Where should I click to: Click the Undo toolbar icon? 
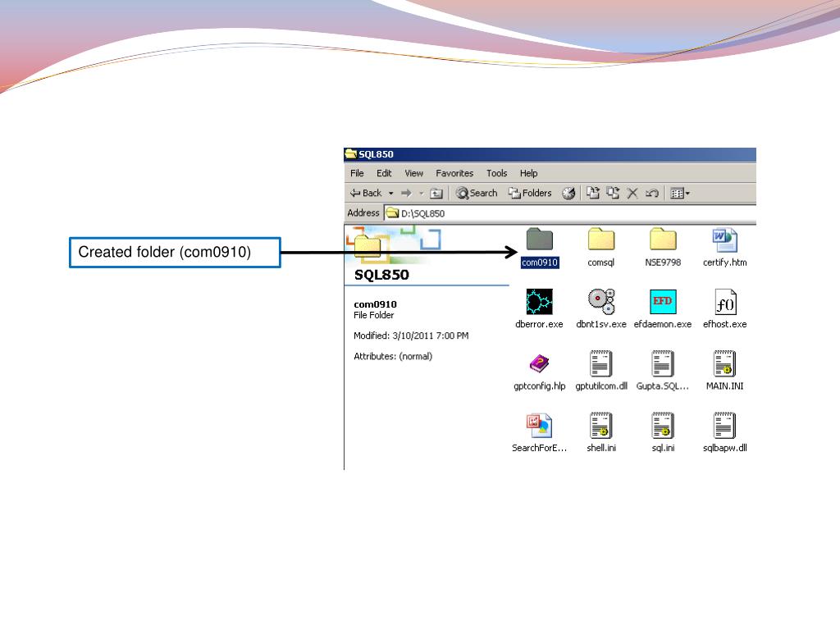[x=652, y=194]
